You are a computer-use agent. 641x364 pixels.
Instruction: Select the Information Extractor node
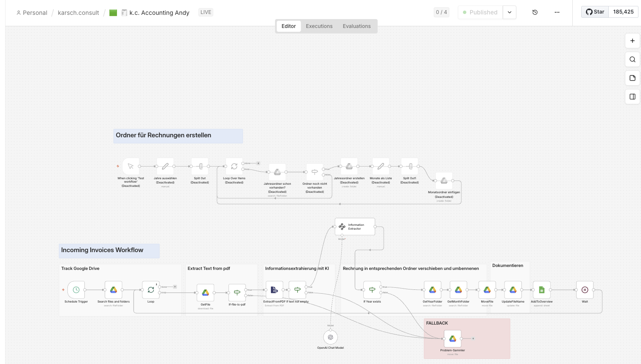coord(355,227)
